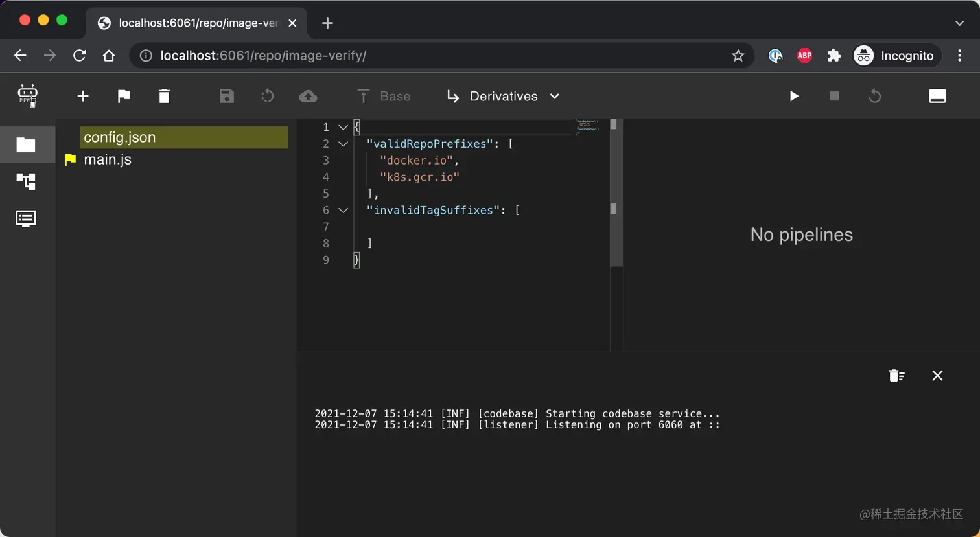Upload codebase with cloud upload icon
This screenshot has width=980, height=537.
pyautogui.click(x=309, y=96)
